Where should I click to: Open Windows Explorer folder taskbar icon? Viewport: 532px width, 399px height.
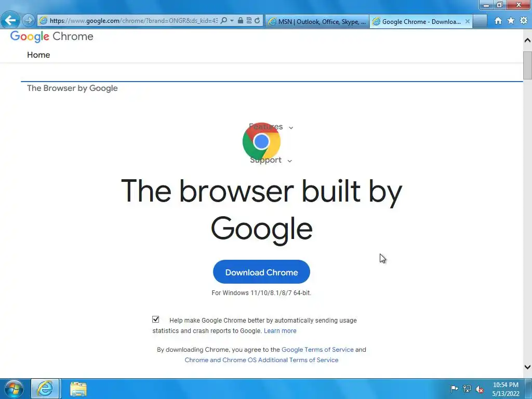click(x=78, y=389)
